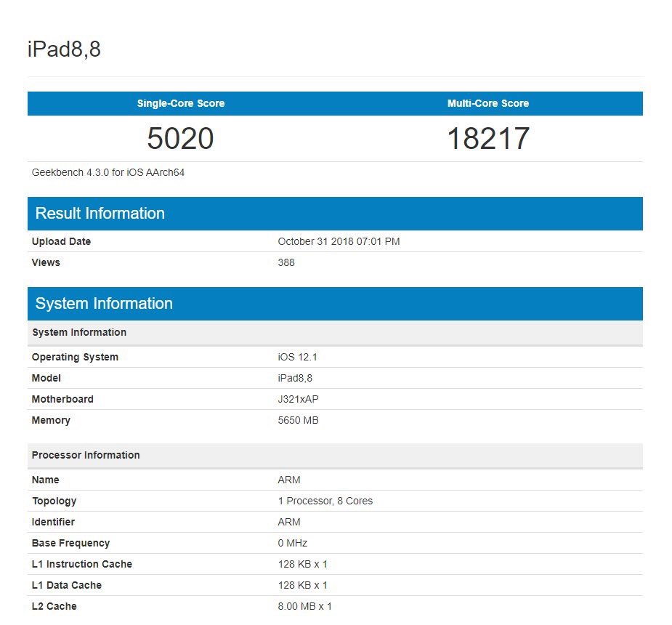The width and height of the screenshot is (672, 625).
Task: Click the L1 Instruction Cache row label
Action: 82,564
